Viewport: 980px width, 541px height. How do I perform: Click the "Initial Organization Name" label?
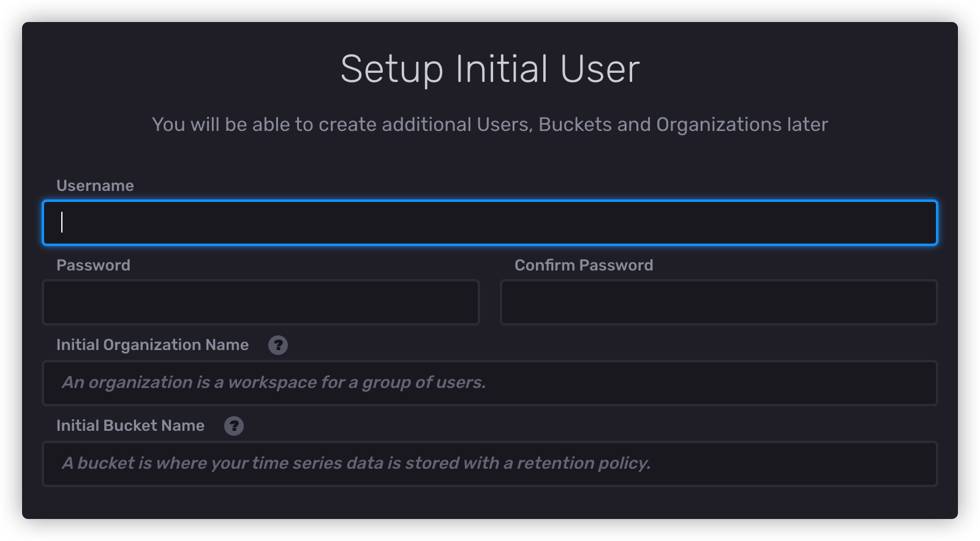(153, 345)
